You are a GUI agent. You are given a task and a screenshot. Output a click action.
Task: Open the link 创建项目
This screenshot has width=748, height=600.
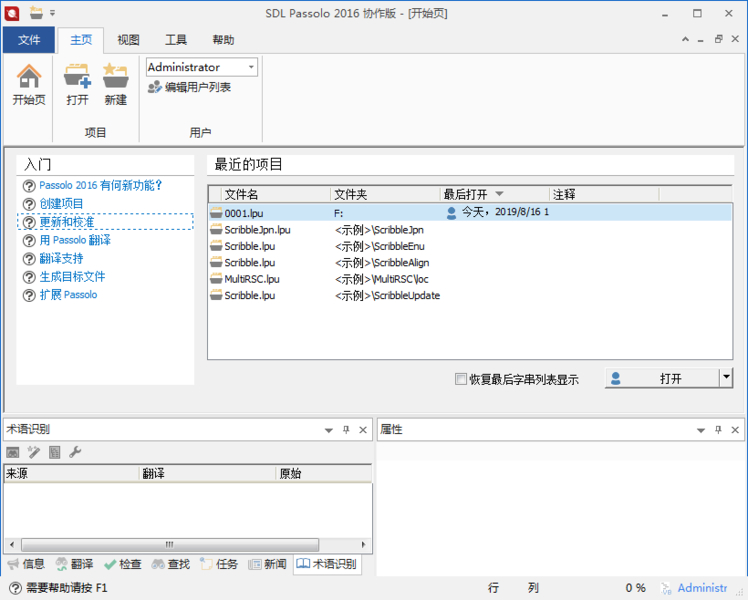point(61,203)
